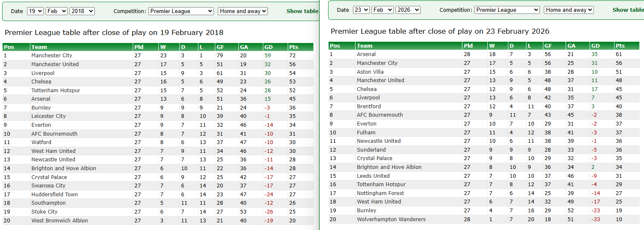Open the month dropdown in the 2018 panel
This screenshot has height=230, width=644.
(x=56, y=11)
